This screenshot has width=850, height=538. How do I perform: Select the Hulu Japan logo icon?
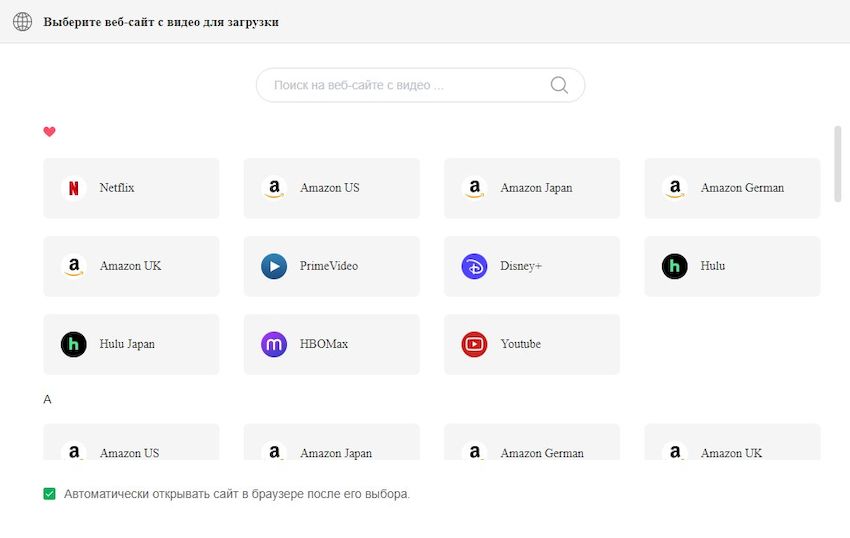click(73, 344)
